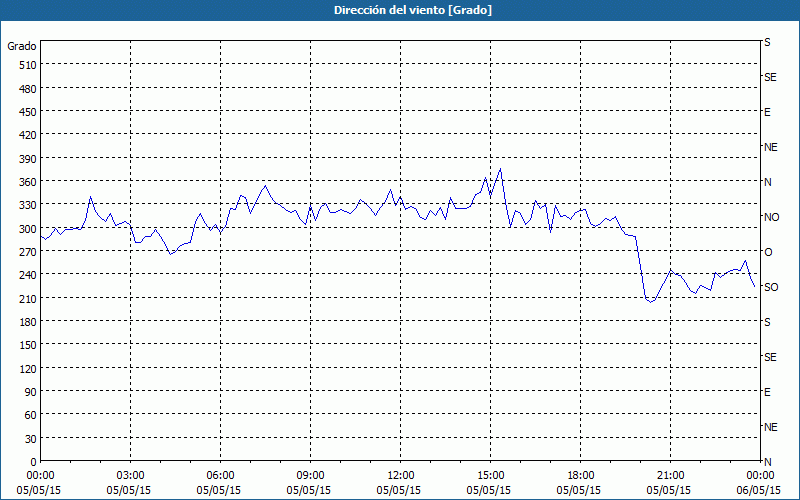Click the 06:00 time label

pos(220,476)
